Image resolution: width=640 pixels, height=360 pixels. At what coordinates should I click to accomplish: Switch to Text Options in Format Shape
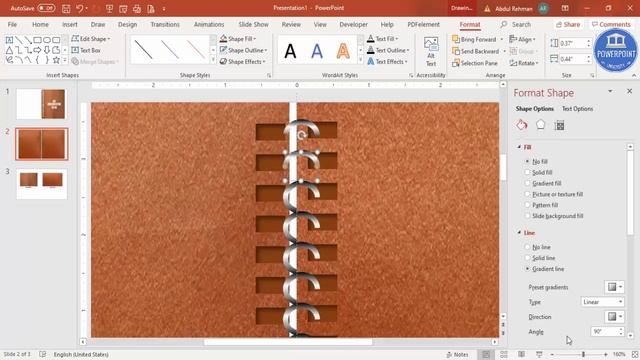click(x=577, y=109)
